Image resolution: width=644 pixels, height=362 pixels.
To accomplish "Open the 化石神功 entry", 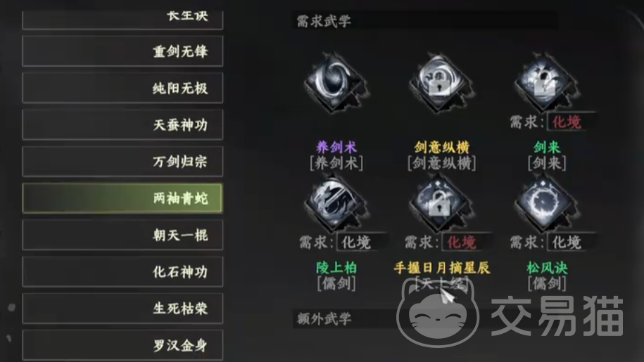I will coord(122,271).
